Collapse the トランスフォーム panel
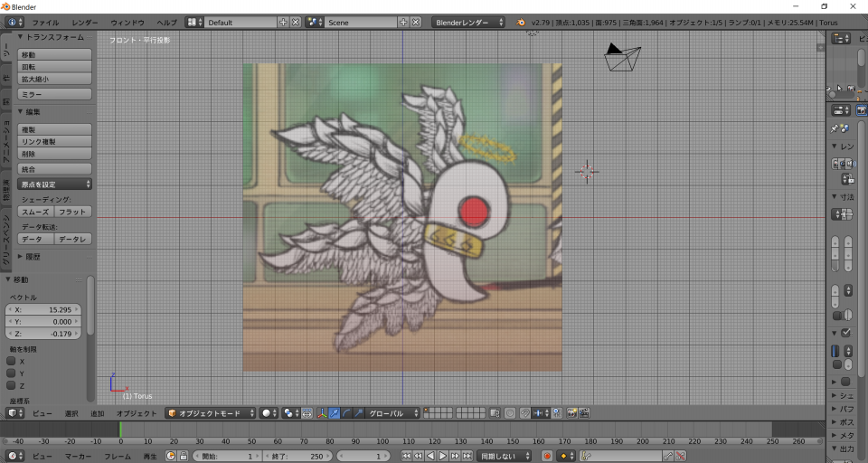Image resolution: width=868 pixels, height=463 pixels. [x=21, y=37]
